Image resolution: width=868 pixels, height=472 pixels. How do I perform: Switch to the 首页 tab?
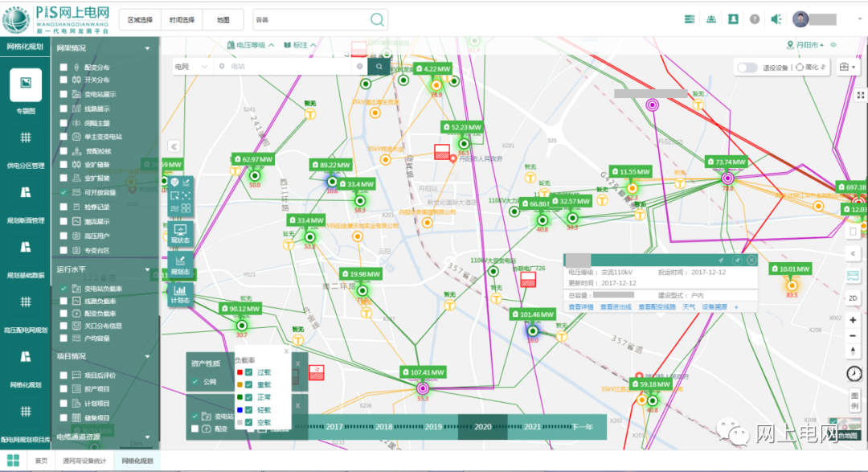[41, 461]
